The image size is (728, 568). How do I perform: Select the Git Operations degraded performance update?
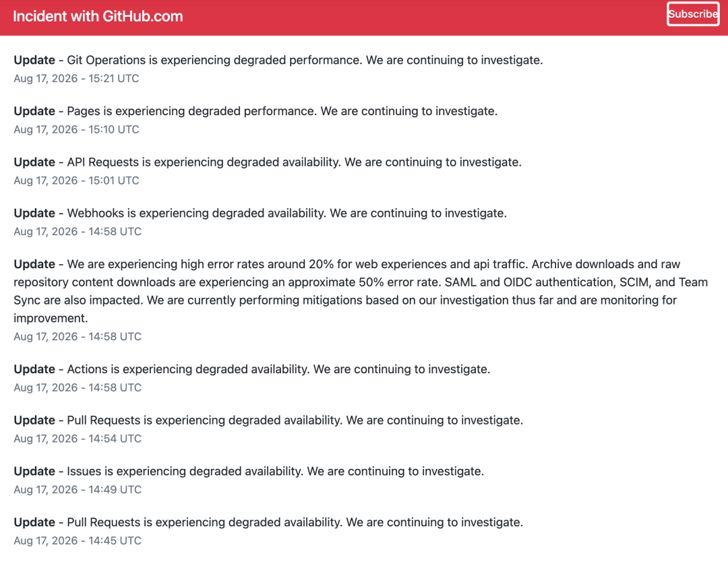coord(278,61)
